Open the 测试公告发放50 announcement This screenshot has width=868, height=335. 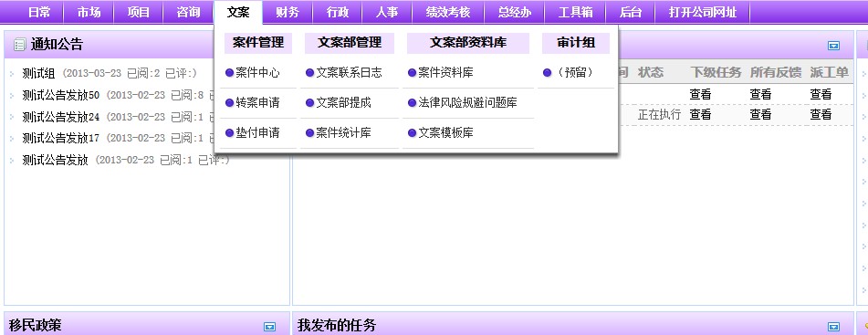click(x=61, y=95)
